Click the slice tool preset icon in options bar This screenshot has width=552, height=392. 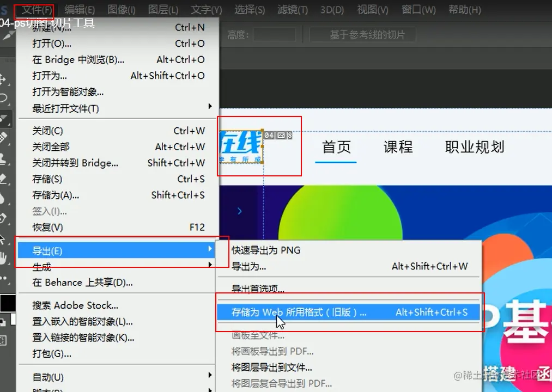click(x=8, y=35)
